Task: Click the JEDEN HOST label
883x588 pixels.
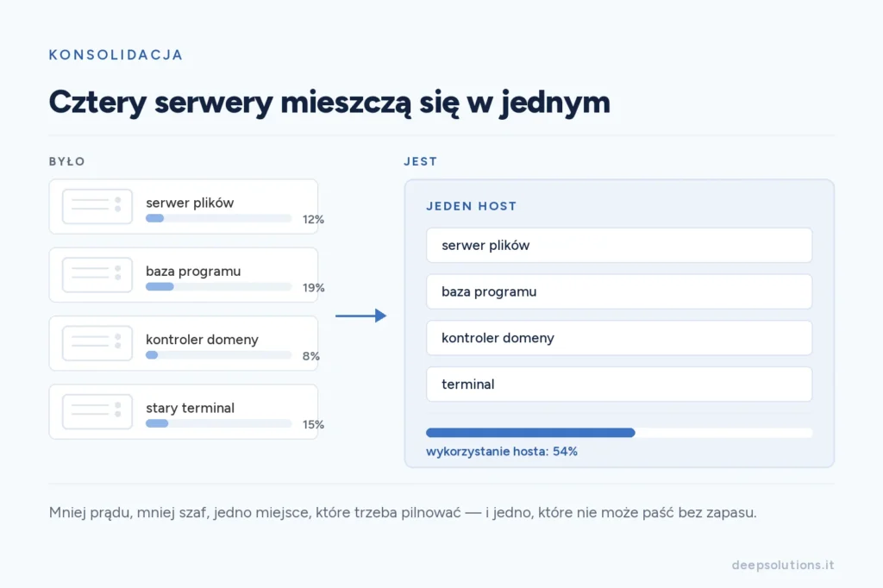Action: pyautogui.click(x=472, y=206)
